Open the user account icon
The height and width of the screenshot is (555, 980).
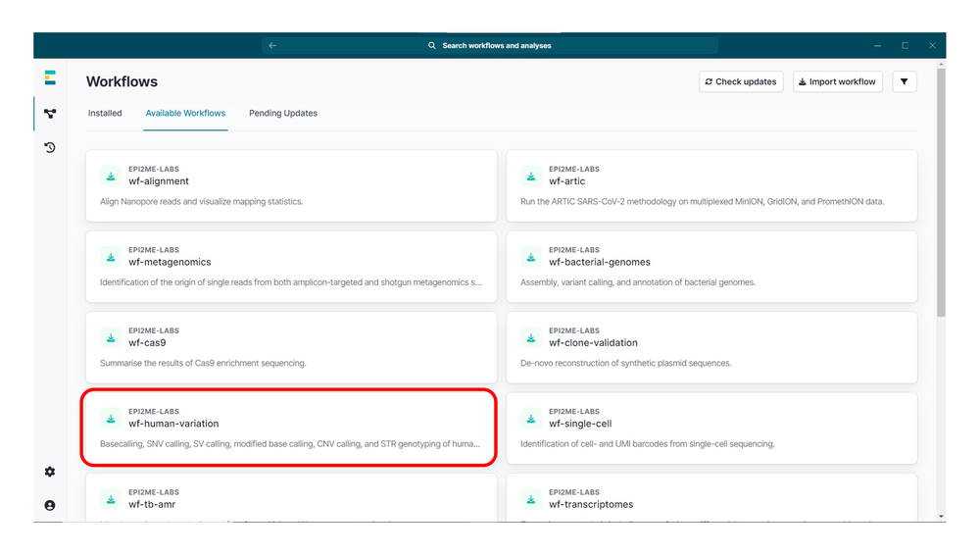tap(50, 505)
